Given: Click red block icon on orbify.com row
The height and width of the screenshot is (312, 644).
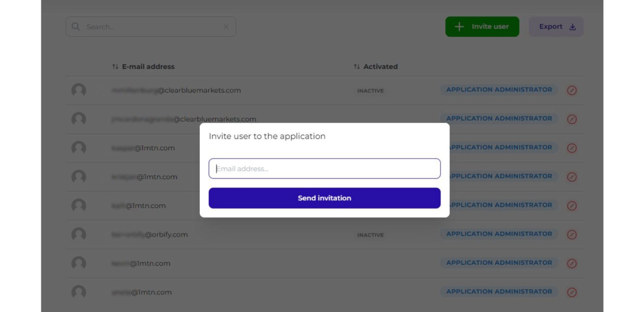Looking at the screenshot, I should 572,234.
